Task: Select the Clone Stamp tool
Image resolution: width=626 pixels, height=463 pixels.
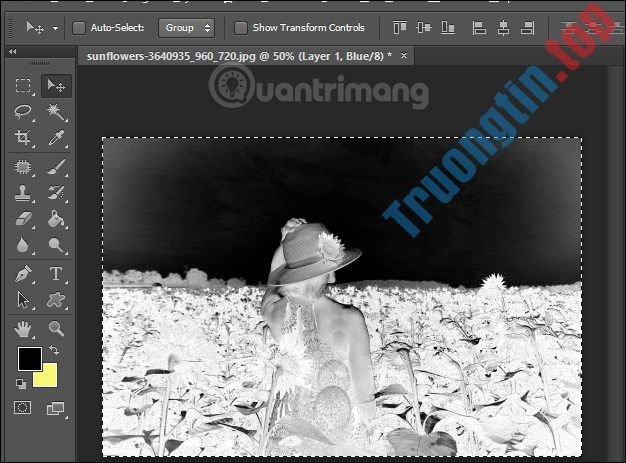Action: tap(23, 193)
